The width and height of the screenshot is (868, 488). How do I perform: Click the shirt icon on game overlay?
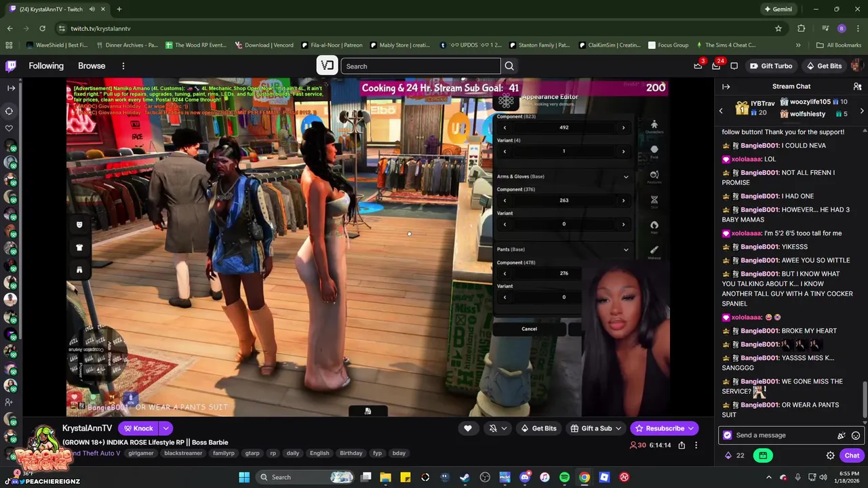point(79,247)
